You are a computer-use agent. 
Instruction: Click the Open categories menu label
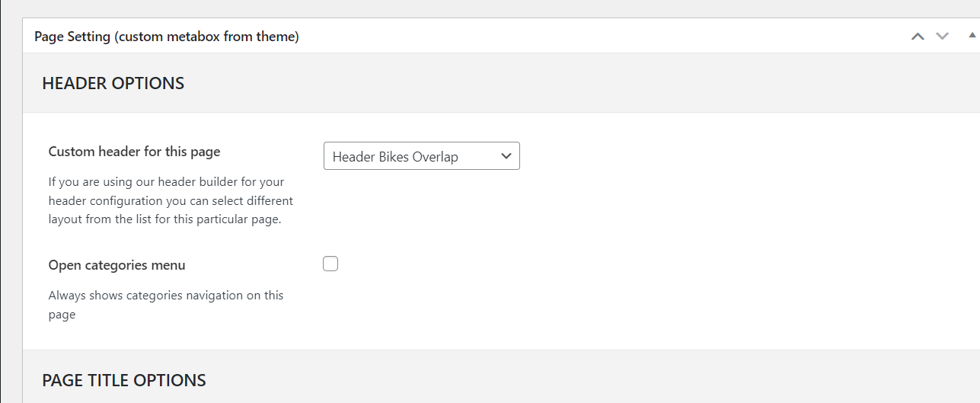pyautogui.click(x=117, y=265)
